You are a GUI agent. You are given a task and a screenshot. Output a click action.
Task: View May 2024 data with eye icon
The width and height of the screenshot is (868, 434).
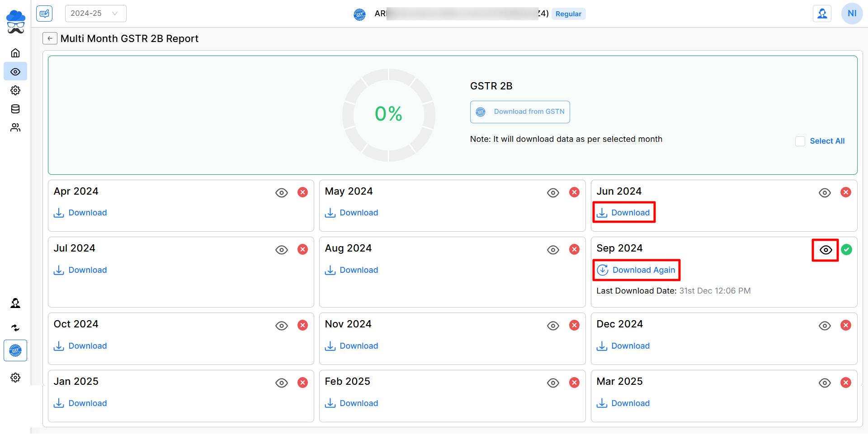pos(553,193)
